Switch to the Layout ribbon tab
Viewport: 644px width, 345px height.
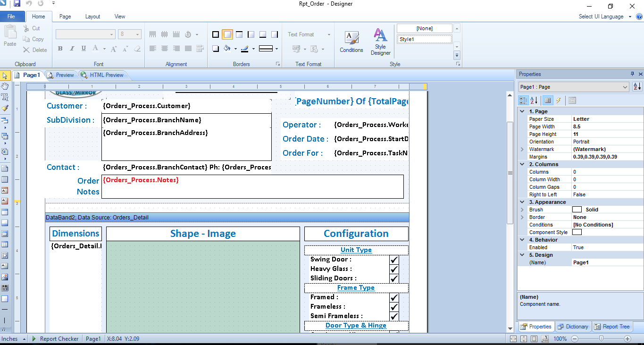tap(92, 17)
